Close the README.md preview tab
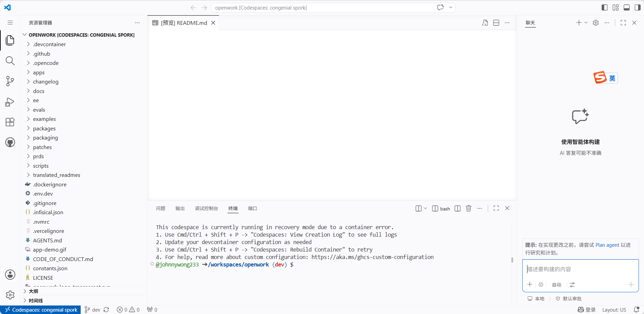 [213, 23]
